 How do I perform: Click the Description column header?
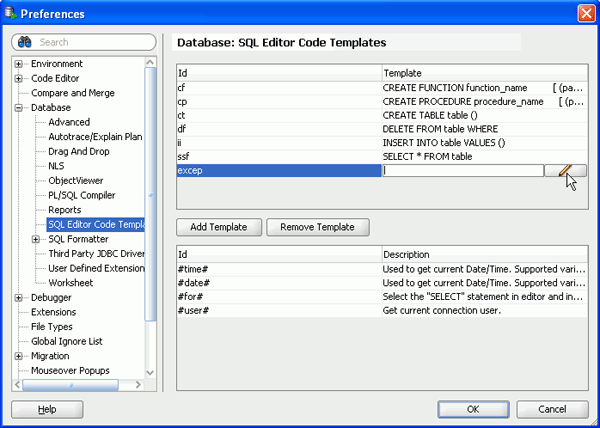[x=484, y=254]
